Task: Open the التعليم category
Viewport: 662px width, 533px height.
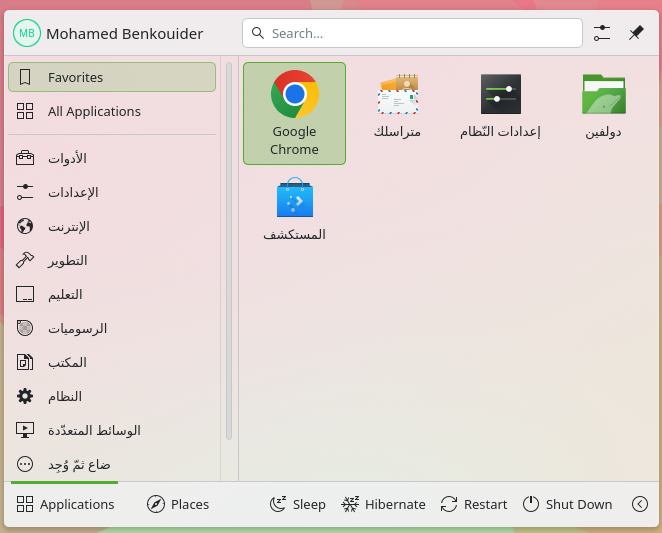Action: pyautogui.click(x=112, y=294)
